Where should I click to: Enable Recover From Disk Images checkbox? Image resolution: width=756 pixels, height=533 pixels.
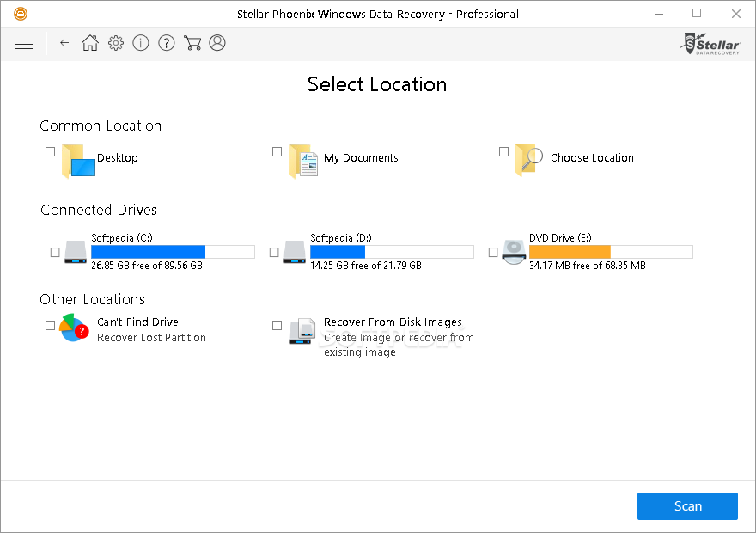click(x=277, y=325)
